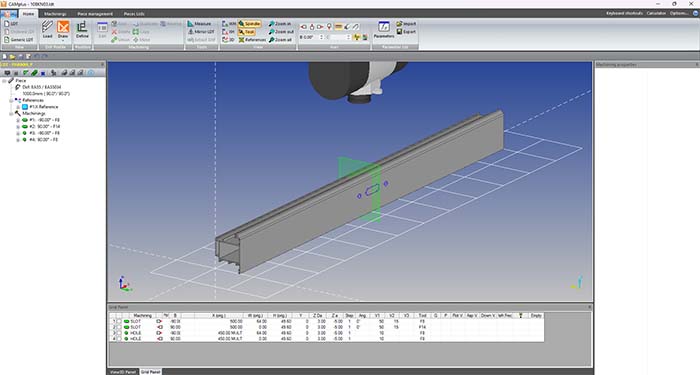Click the Measure tool
The height and width of the screenshot is (375, 700).
199,24
